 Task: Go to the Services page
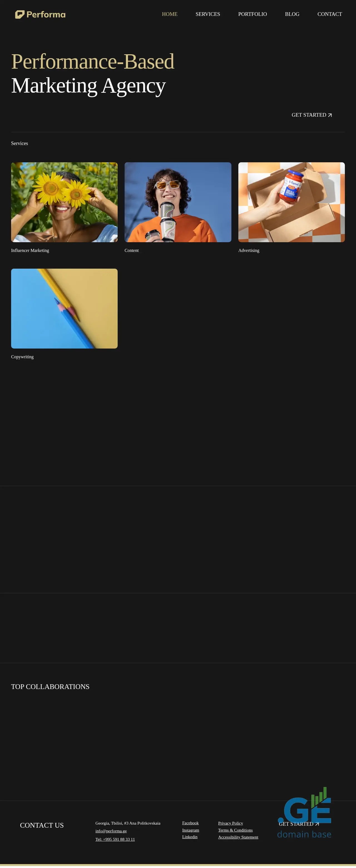click(x=207, y=14)
